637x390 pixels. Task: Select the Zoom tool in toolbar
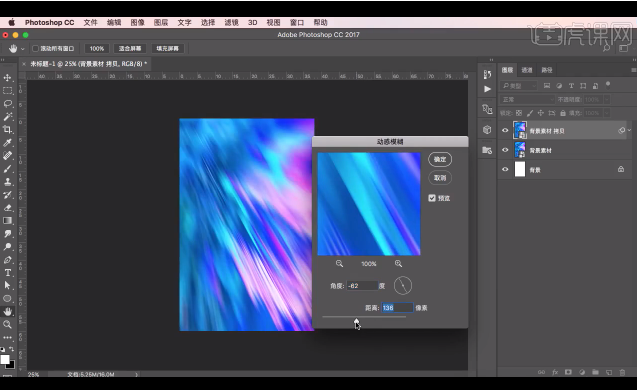coord(7,324)
